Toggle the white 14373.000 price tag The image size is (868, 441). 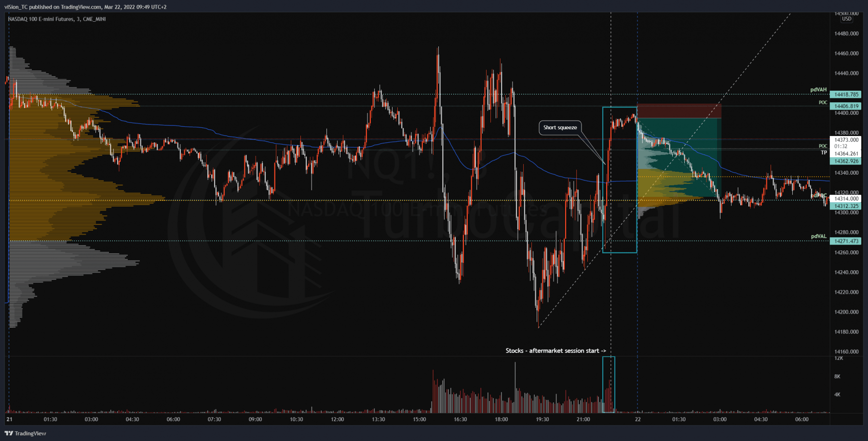click(846, 139)
